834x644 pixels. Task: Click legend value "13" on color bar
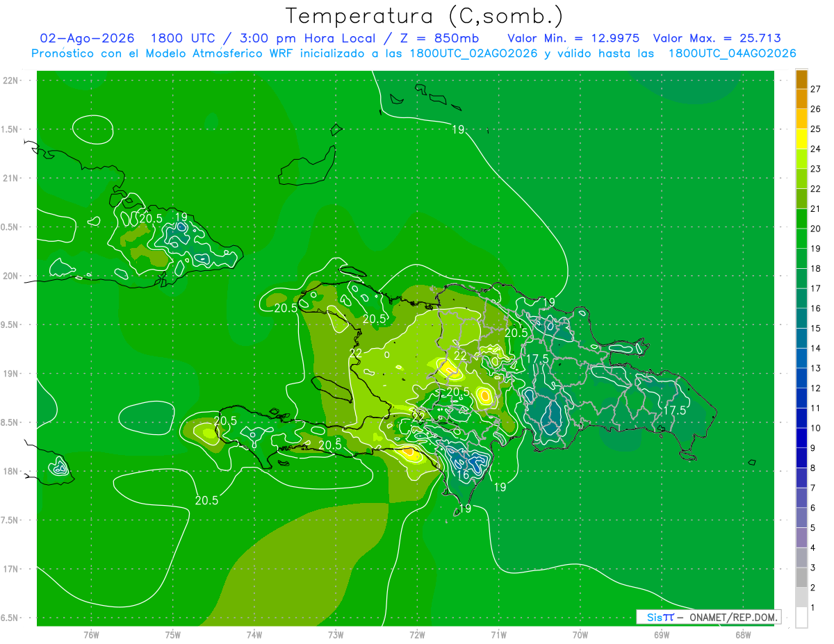[815, 368]
